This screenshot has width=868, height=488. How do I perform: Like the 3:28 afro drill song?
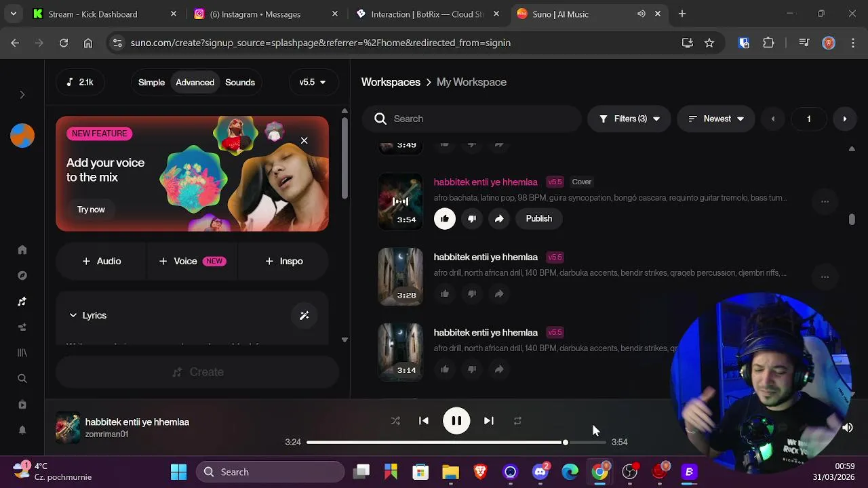(x=445, y=293)
